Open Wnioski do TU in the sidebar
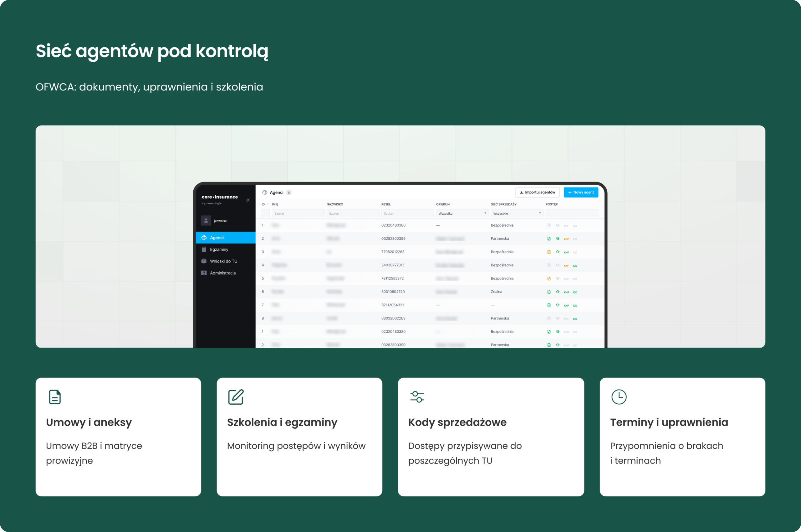Viewport: 801px width, 532px height. point(226,261)
